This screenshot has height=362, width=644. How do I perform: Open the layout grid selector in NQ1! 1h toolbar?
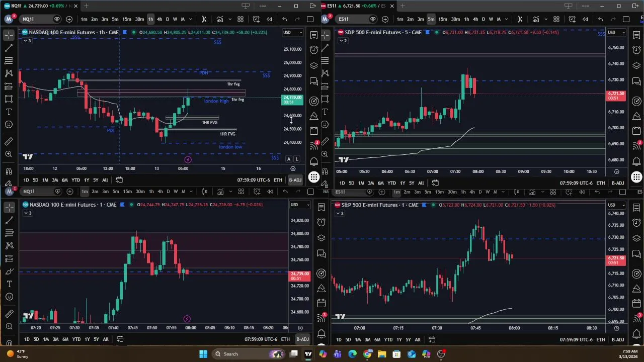coord(240,19)
